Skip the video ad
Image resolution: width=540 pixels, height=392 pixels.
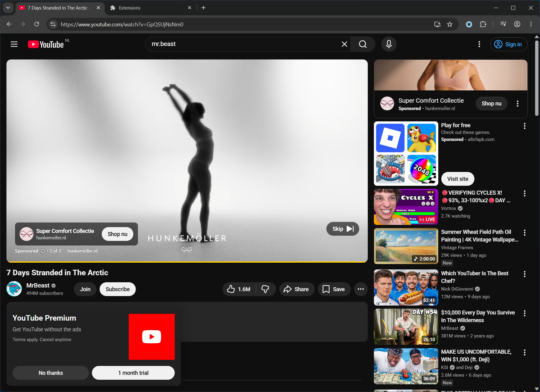click(343, 229)
